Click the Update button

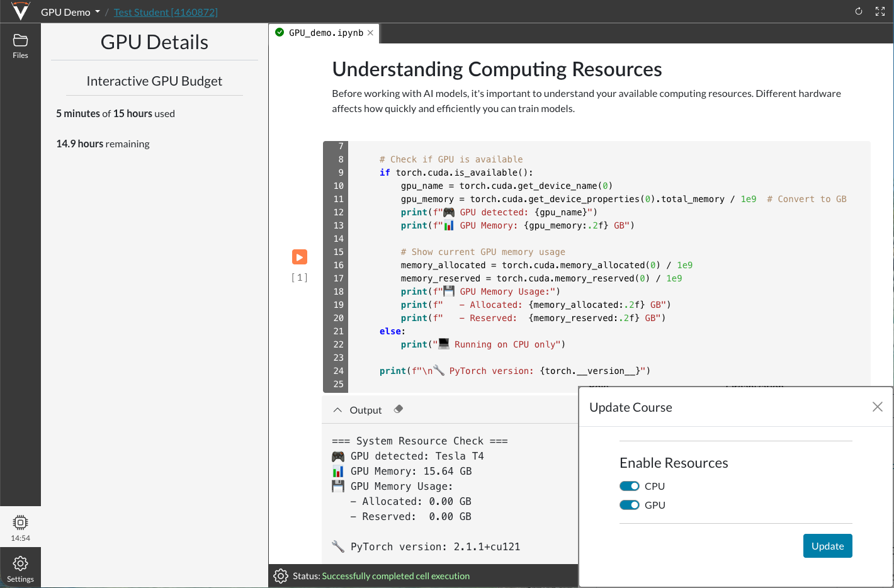[827, 546]
